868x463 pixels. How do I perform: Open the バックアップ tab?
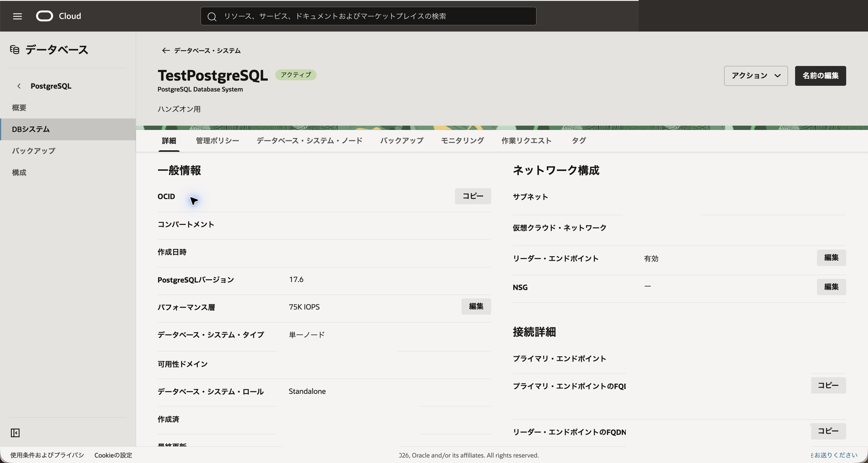[x=402, y=141]
